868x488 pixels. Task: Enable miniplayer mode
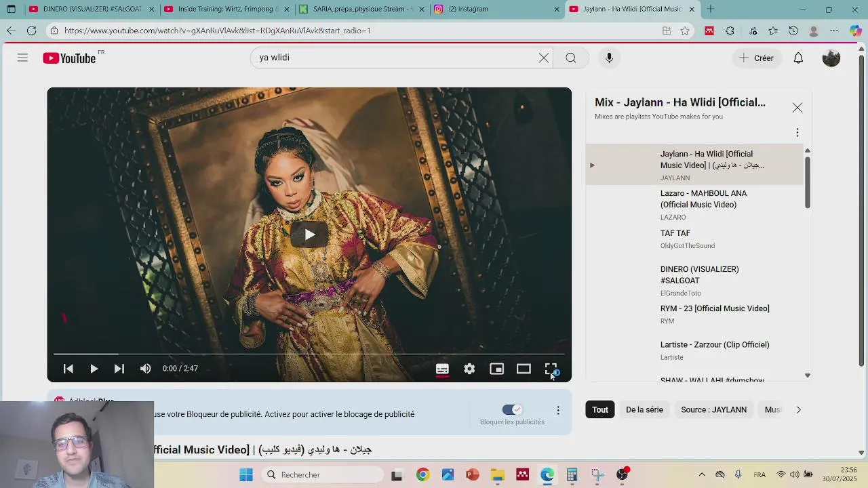pyautogui.click(x=496, y=369)
